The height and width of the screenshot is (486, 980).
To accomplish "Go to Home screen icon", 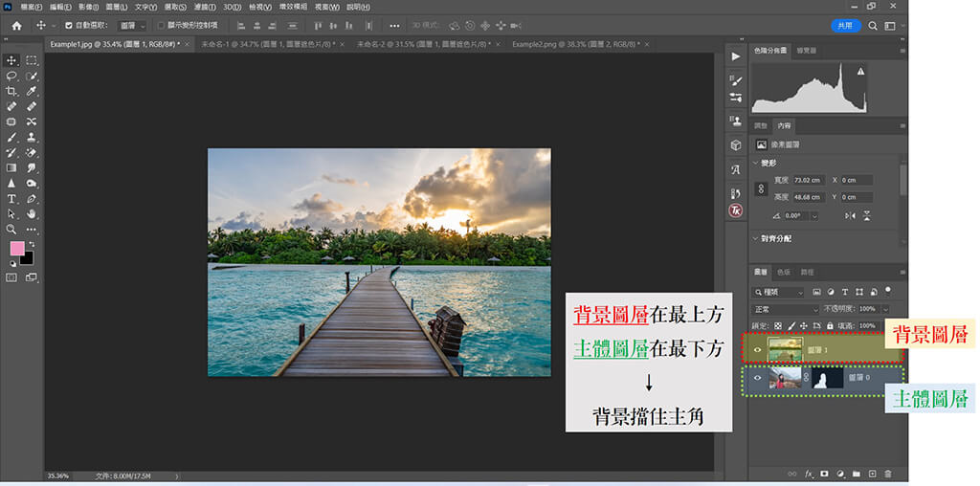I will point(17,26).
